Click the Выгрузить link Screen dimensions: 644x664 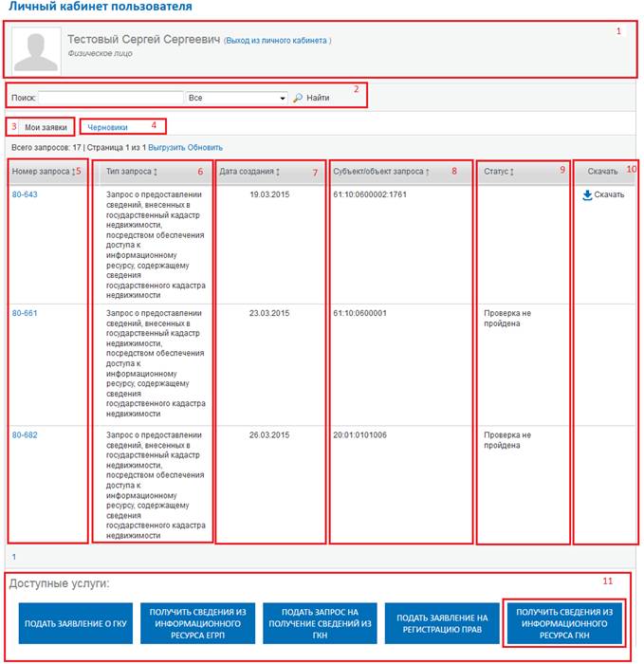166,148
